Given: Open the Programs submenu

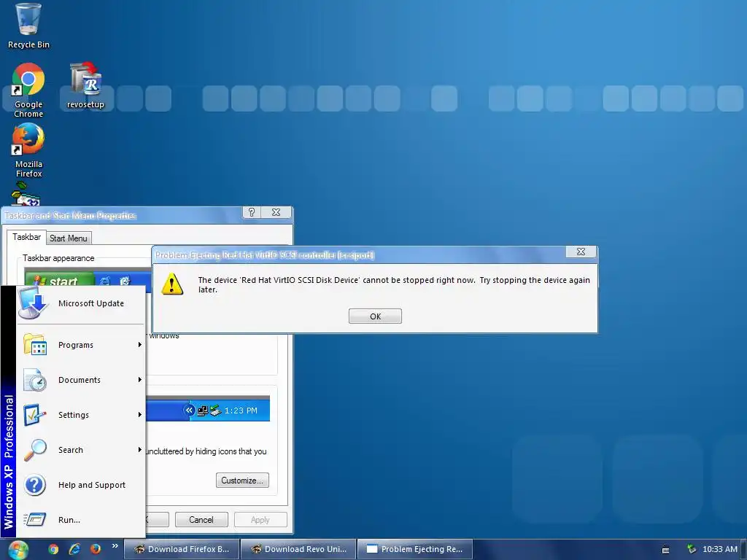Looking at the screenshot, I should (x=80, y=345).
